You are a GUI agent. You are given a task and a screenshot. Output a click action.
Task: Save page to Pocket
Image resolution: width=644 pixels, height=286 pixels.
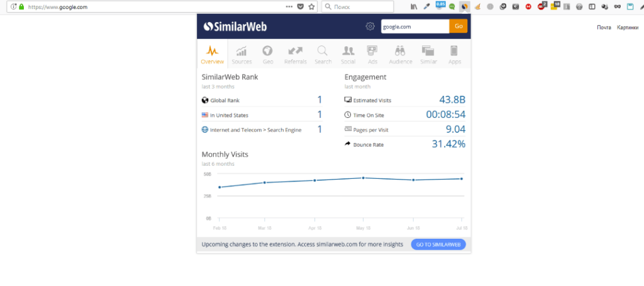tap(300, 6)
